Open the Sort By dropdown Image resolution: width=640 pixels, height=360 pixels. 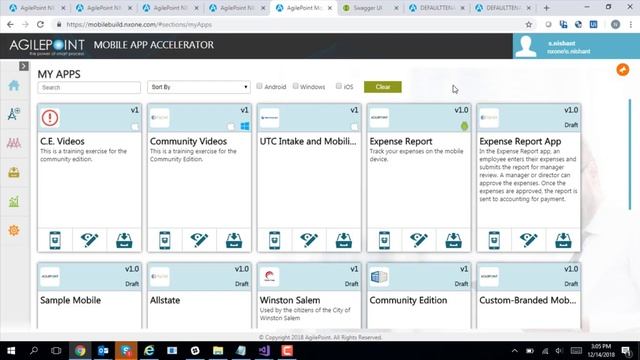tap(199, 87)
